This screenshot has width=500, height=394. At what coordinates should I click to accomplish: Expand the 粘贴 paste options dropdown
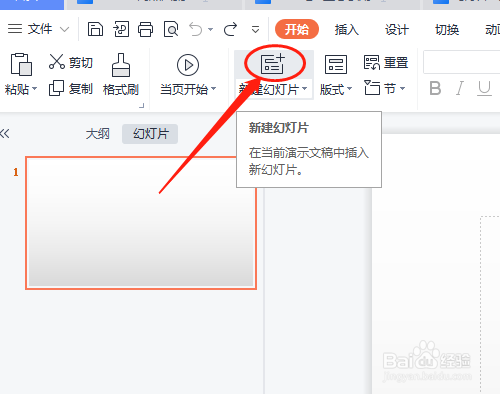[x=35, y=89]
